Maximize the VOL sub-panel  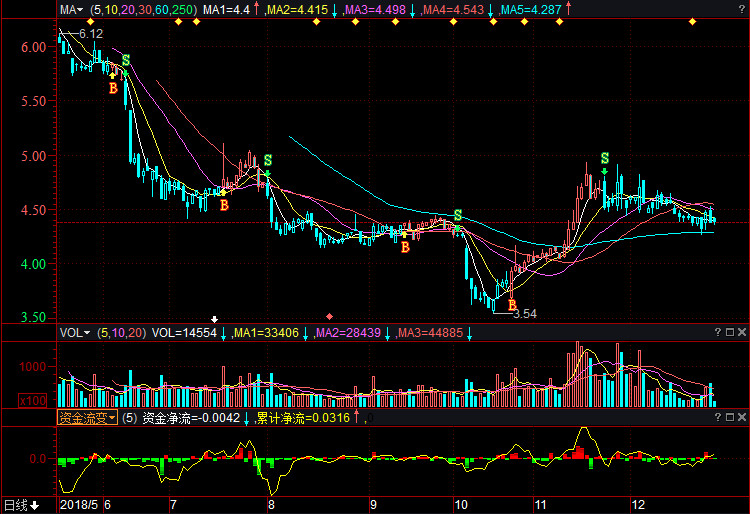click(x=730, y=332)
